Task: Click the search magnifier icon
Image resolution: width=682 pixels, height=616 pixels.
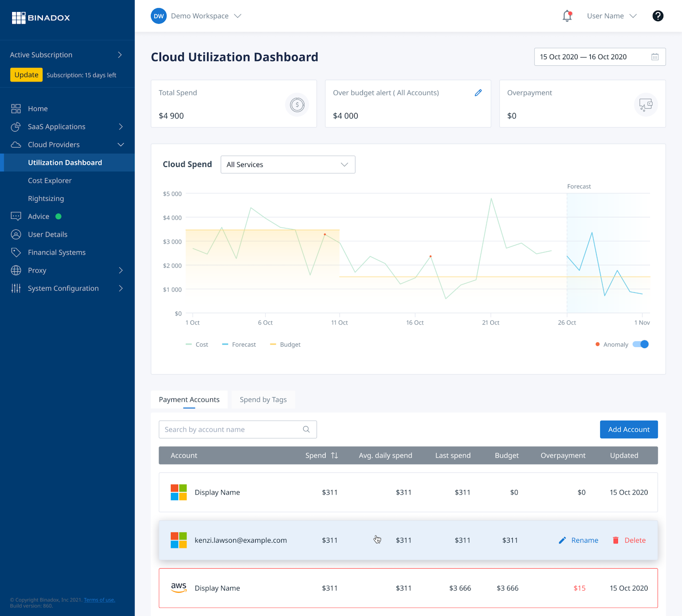Action: pos(306,429)
